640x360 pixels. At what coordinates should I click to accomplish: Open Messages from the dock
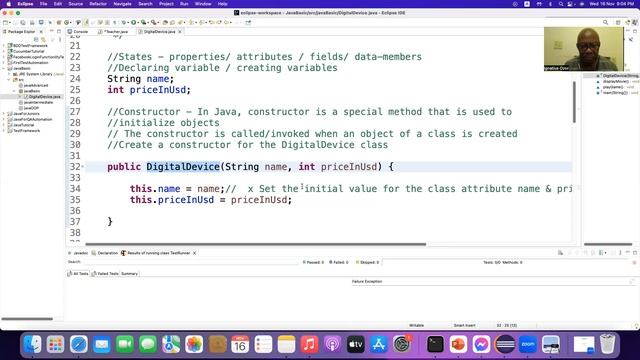pyautogui.click(x=148, y=344)
